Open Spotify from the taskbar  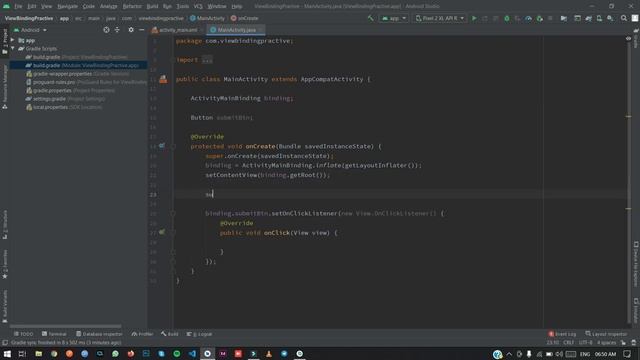click(x=177, y=353)
